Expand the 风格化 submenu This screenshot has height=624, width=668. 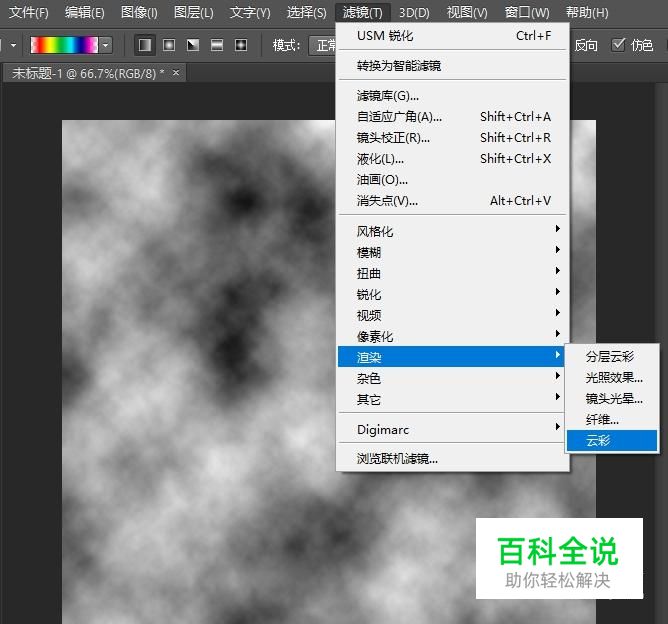click(x=453, y=231)
